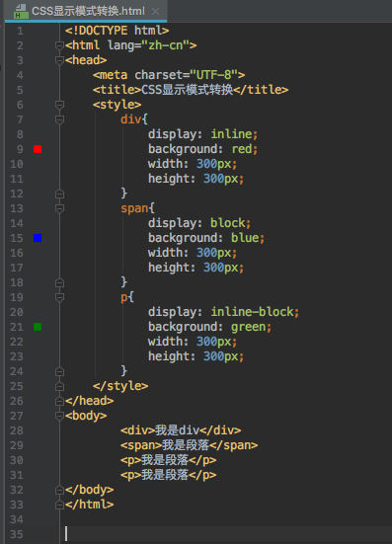This screenshot has width=392, height=544.
Task: Click the "UTF-8" charset value
Action: click(214, 75)
